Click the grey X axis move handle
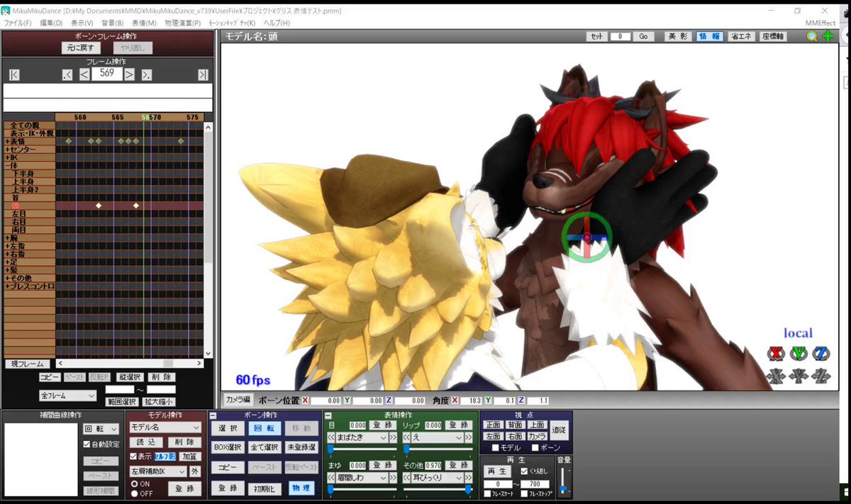This screenshot has width=851, height=504. tap(775, 376)
